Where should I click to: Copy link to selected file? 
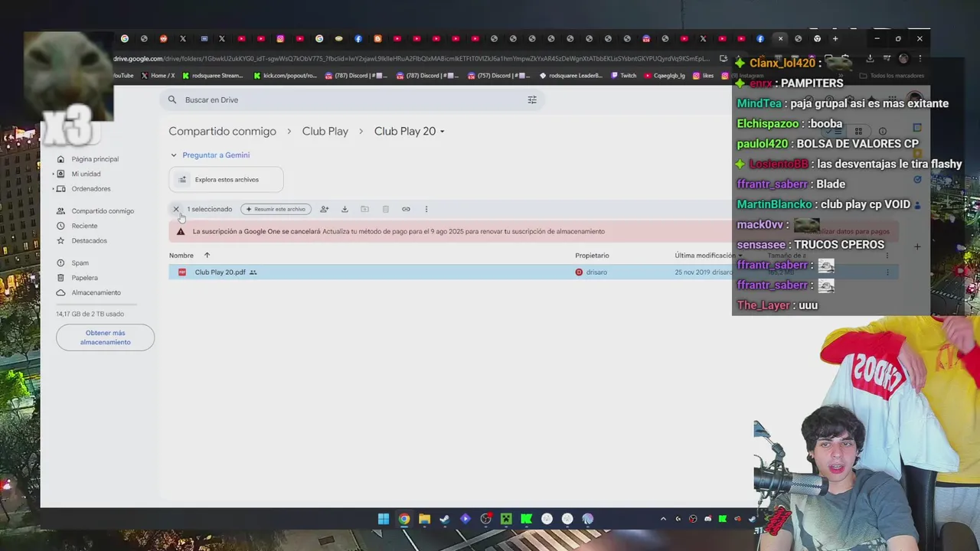(406, 209)
